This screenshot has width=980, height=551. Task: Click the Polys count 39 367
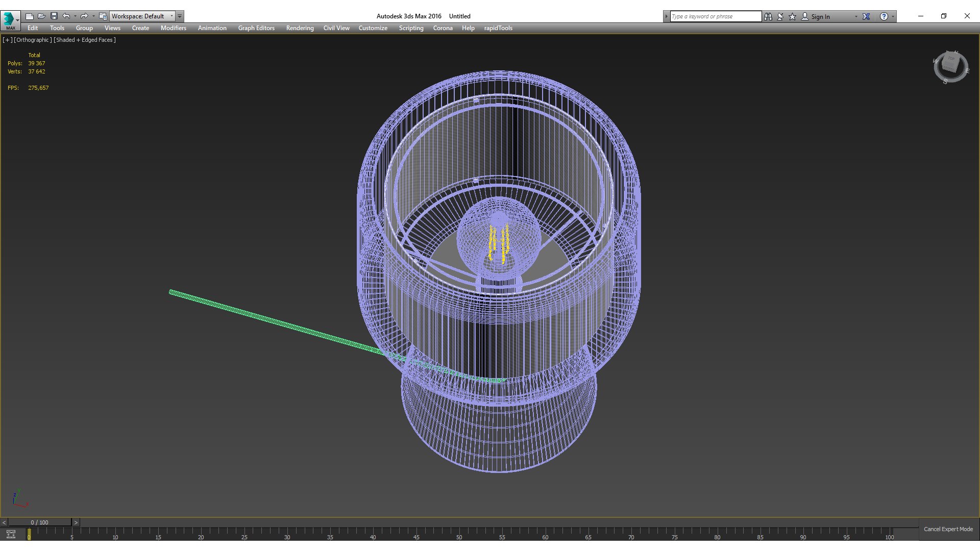click(36, 63)
